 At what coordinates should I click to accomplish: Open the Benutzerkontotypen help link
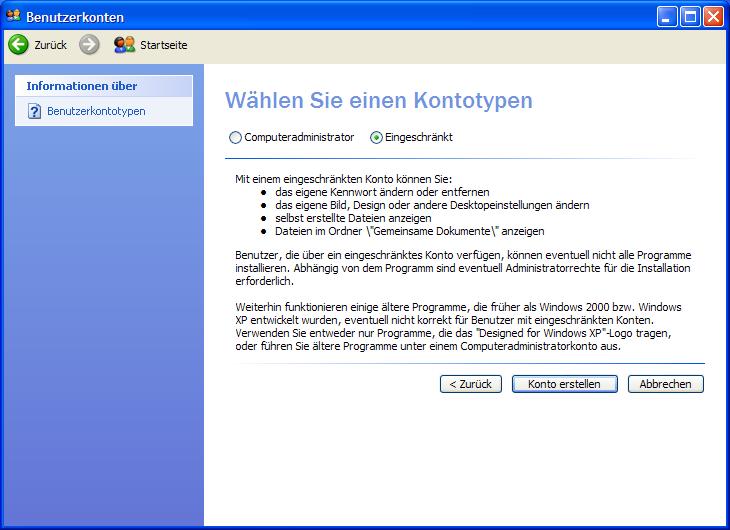[x=96, y=111]
